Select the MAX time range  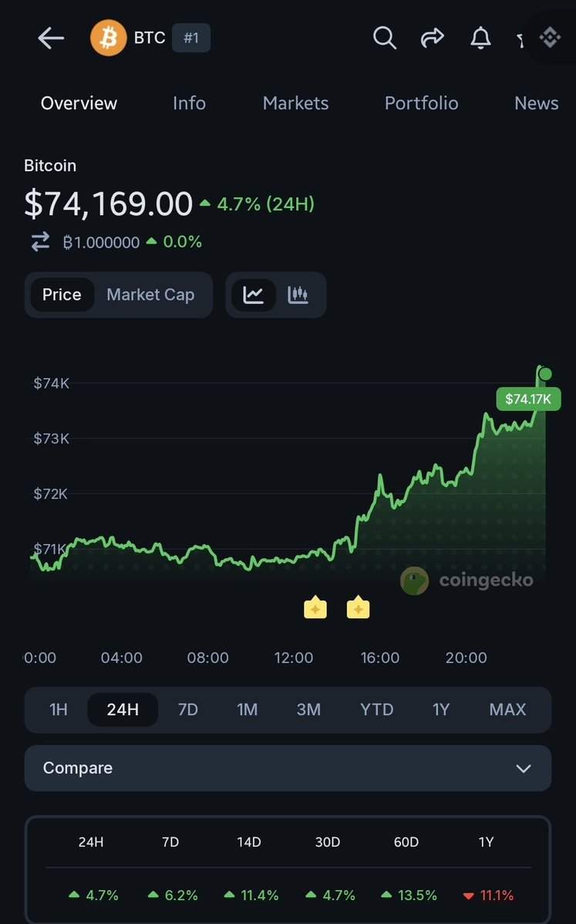coord(507,709)
